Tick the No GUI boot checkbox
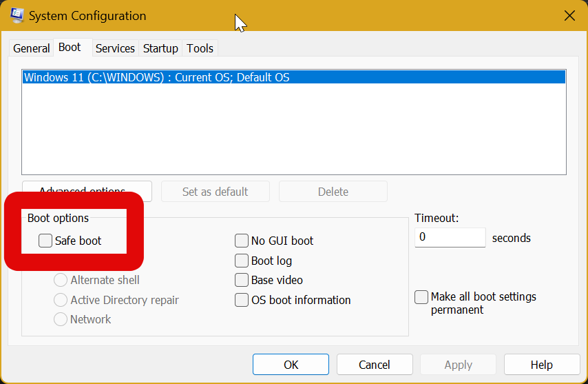 tap(242, 241)
